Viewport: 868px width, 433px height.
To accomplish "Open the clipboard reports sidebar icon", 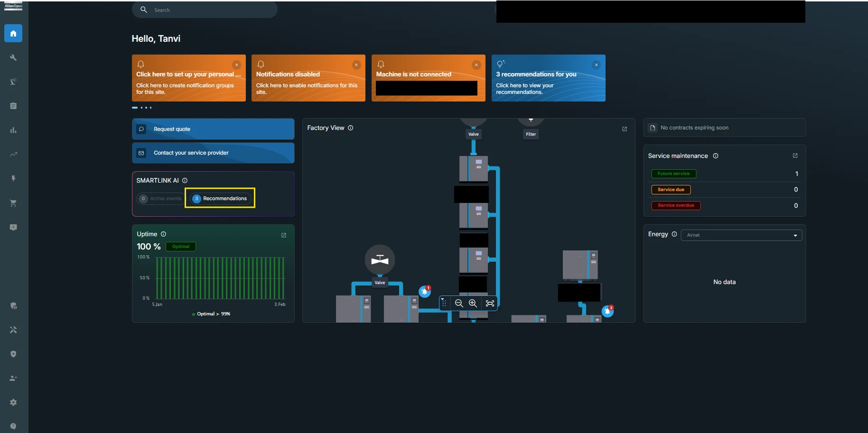I will (13, 106).
